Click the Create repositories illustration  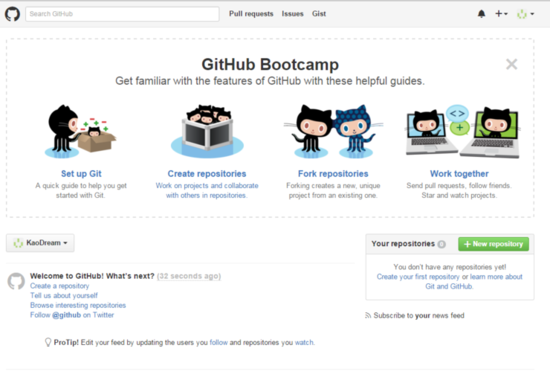[x=207, y=132]
